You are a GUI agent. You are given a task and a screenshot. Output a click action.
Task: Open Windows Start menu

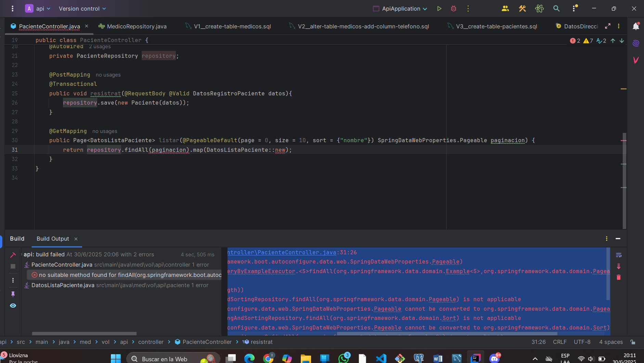pyautogui.click(x=116, y=359)
